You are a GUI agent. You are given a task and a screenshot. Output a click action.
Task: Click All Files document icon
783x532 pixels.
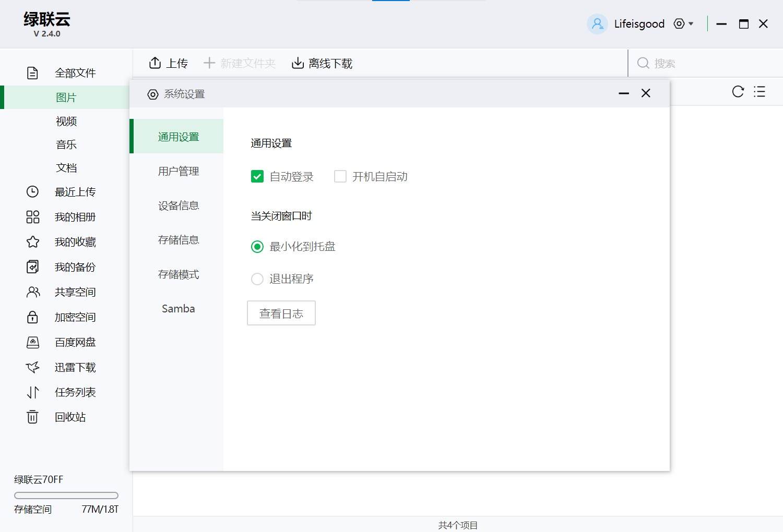coord(32,73)
